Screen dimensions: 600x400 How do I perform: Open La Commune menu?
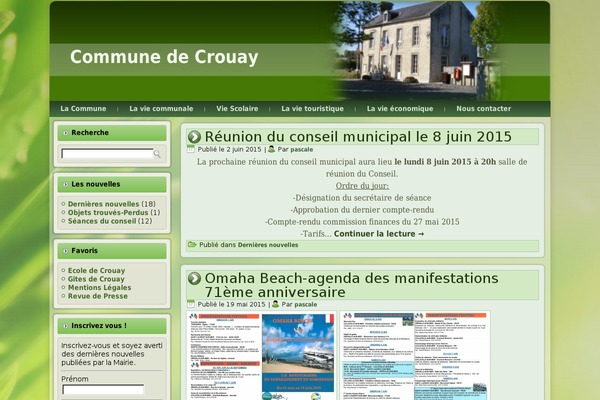[x=83, y=109]
